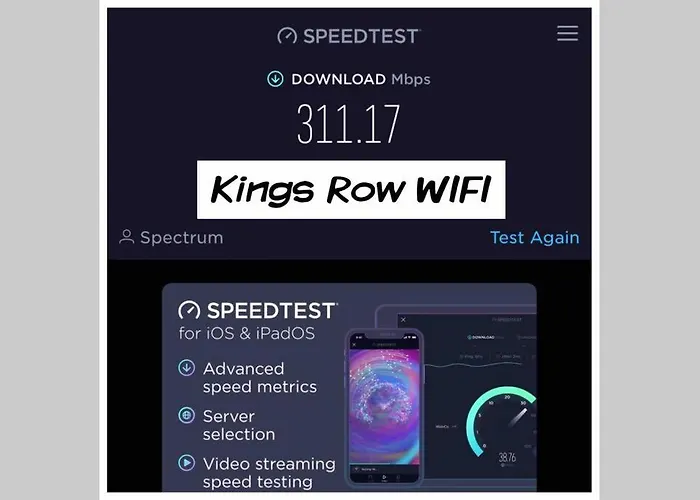Click the Server selection globe icon
Screen dimensions: 700x500
tap(187, 415)
